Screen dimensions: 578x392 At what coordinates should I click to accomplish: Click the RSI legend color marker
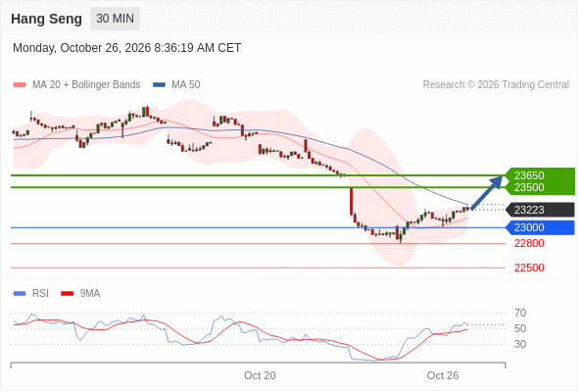20,294
